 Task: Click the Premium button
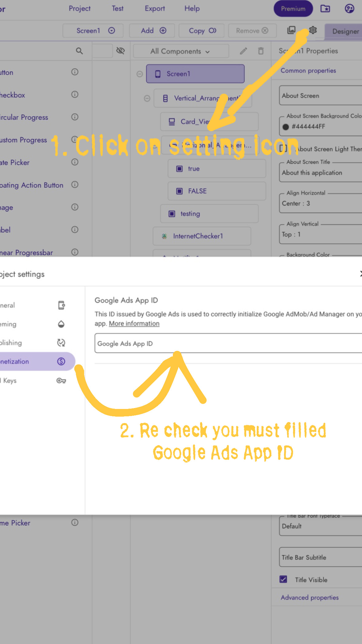point(293,9)
